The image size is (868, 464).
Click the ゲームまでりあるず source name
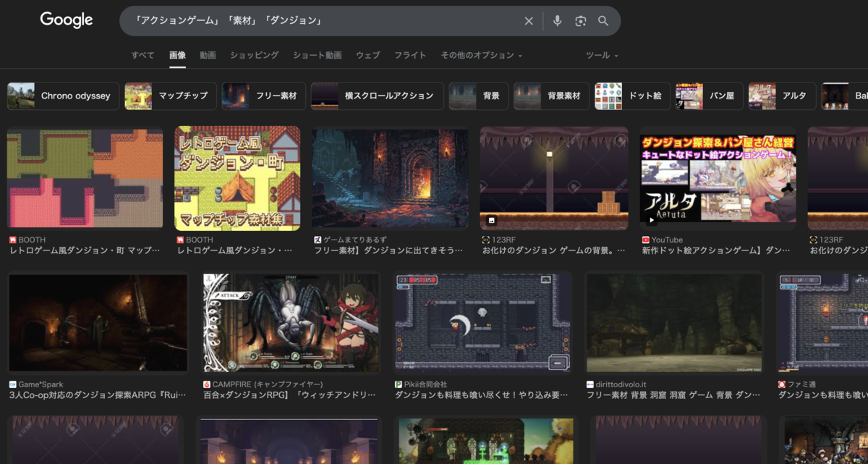click(x=355, y=240)
